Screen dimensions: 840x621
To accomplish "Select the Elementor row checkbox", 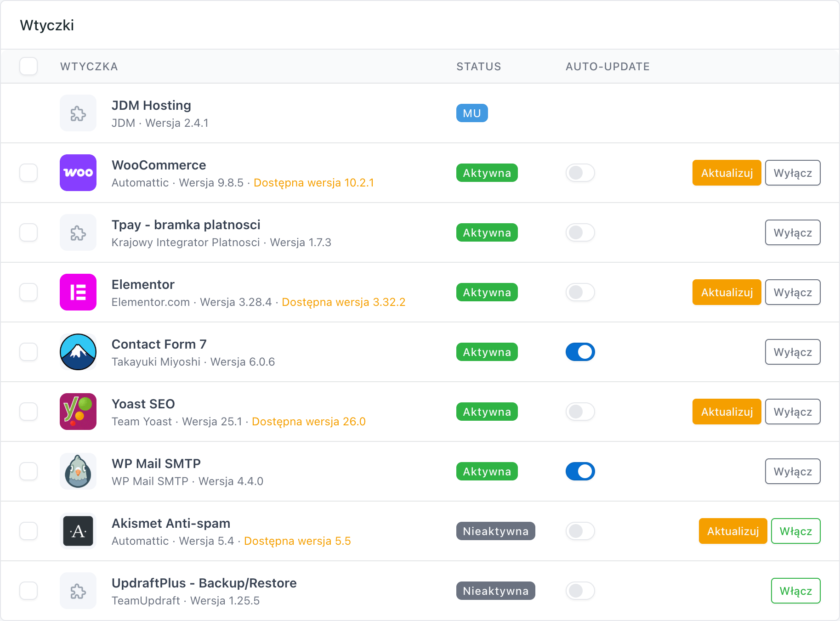I will pyautogui.click(x=28, y=292).
